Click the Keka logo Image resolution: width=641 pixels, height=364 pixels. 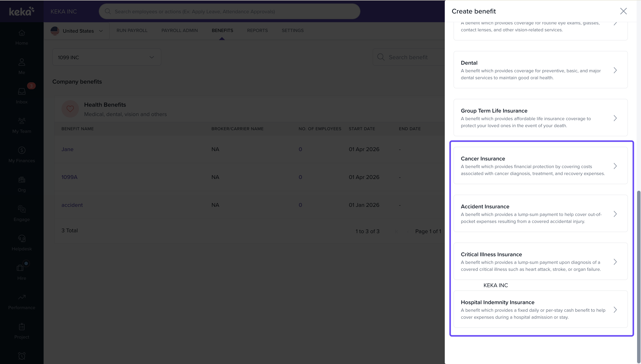click(x=22, y=11)
